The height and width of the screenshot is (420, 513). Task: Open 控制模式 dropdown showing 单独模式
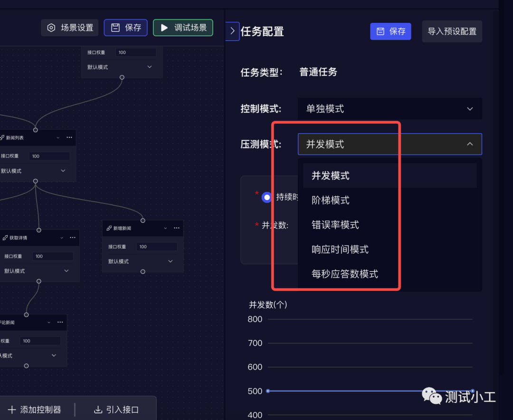coord(389,109)
